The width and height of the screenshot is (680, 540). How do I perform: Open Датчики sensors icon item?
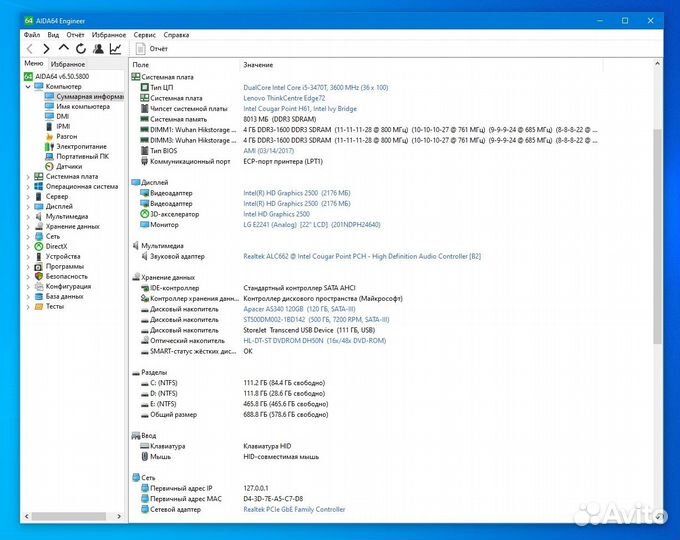tap(49, 167)
